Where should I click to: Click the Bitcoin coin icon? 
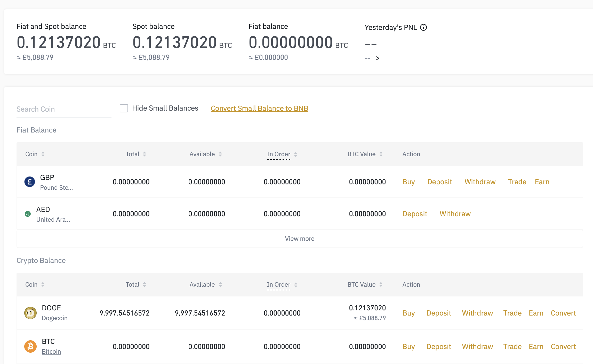click(x=30, y=346)
